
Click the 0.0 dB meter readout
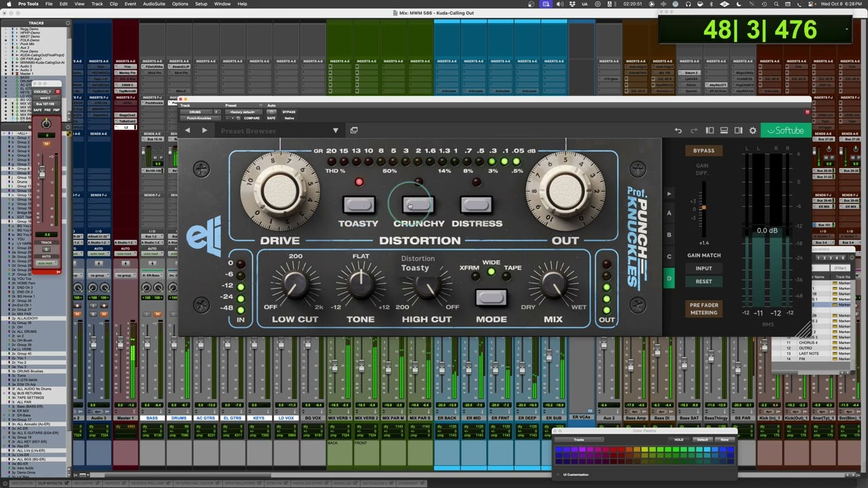(767, 230)
